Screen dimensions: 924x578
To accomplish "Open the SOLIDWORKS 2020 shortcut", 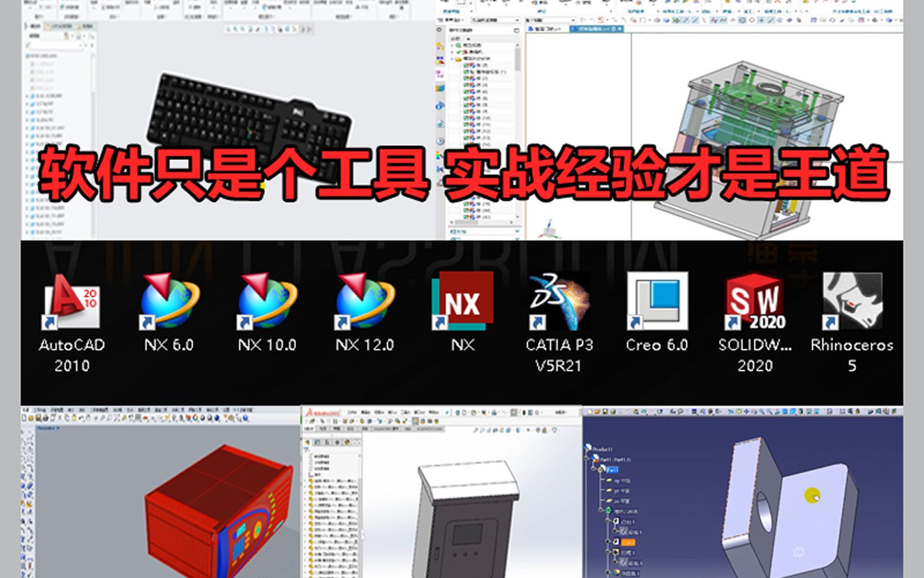I will 755,322.
